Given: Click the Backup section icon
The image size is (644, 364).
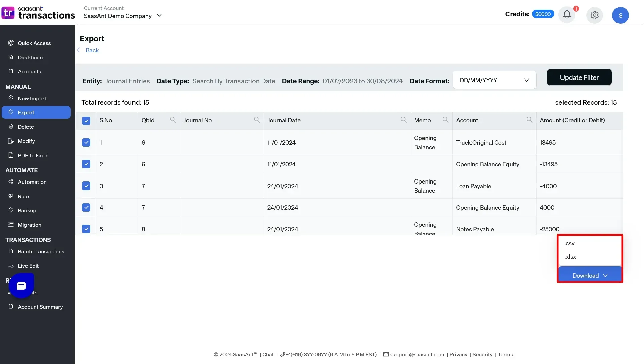Looking at the screenshot, I should coord(11,211).
